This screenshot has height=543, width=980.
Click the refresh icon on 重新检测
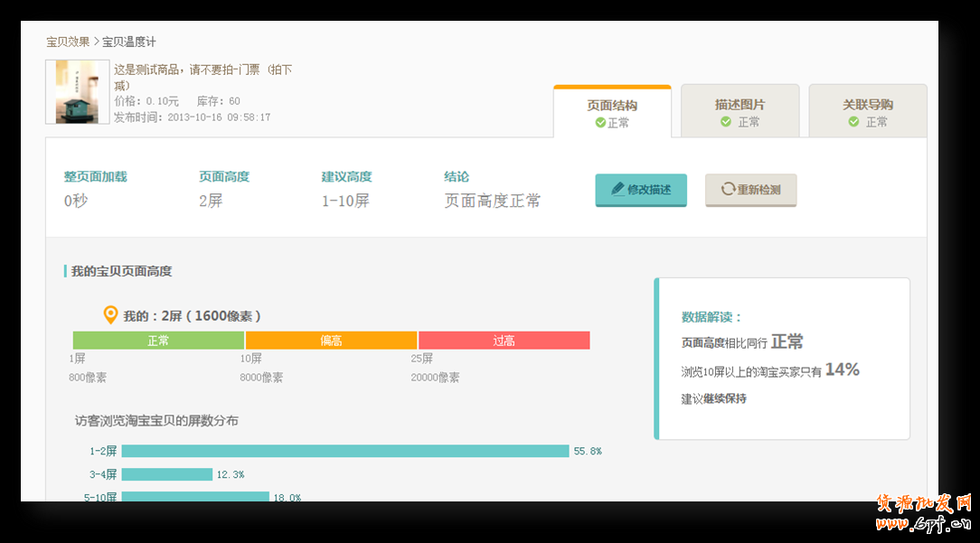coord(728,189)
